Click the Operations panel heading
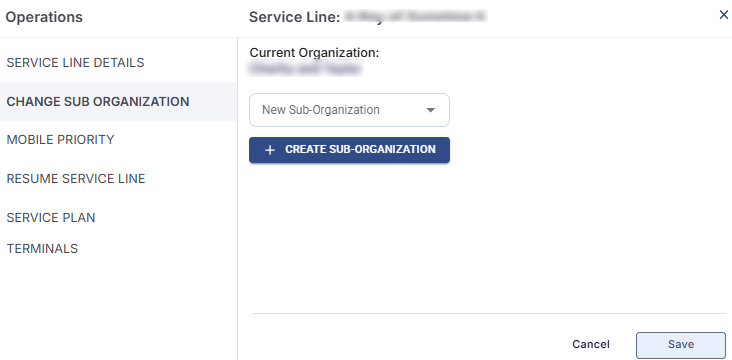 point(44,17)
